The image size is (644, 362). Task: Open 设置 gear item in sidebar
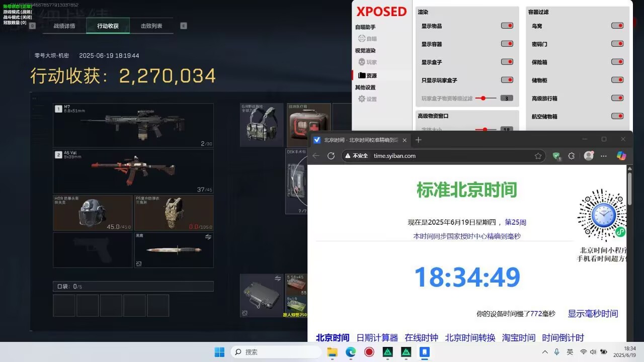click(367, 99)
